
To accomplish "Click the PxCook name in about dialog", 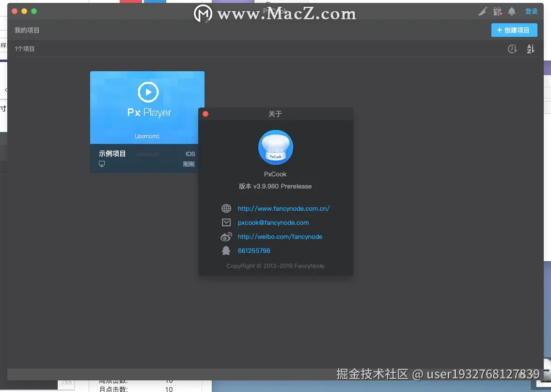I will click(x=275, y=174).
